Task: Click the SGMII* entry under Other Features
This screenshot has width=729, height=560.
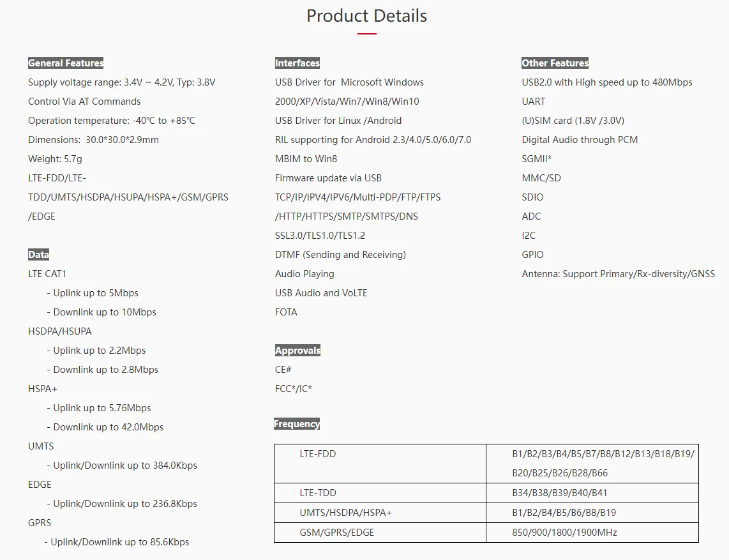Action: 537,159
